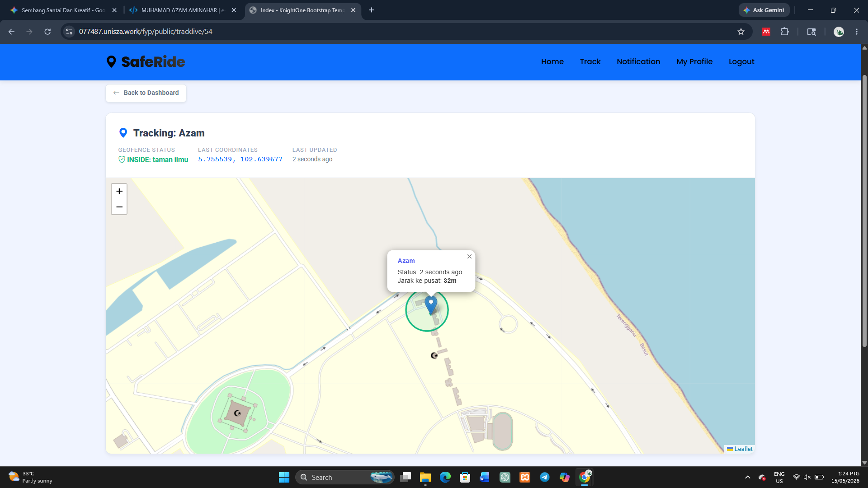This screenshot has height=488, width=868.
Task: Click the blue location marker on map
Action: pos(431,306)
